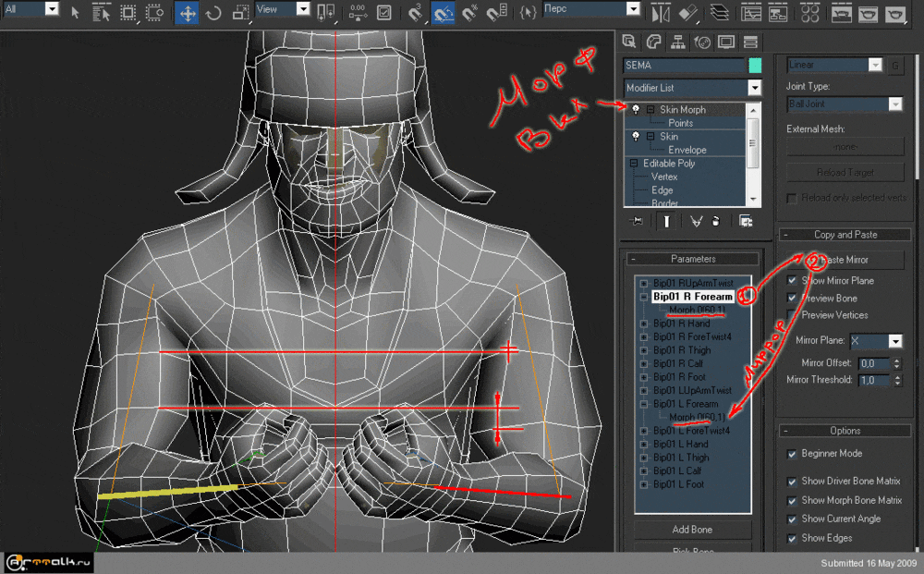The width and height of the screenshot is (924, 574).
Task: Open the Hierarchy command panel tab
Action: click(677, 42)
